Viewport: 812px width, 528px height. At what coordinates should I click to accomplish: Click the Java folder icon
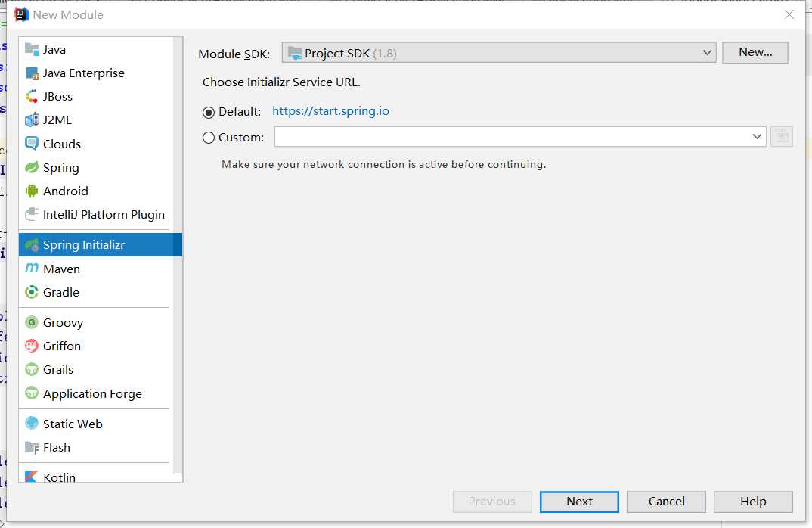[x=32, y=49]
